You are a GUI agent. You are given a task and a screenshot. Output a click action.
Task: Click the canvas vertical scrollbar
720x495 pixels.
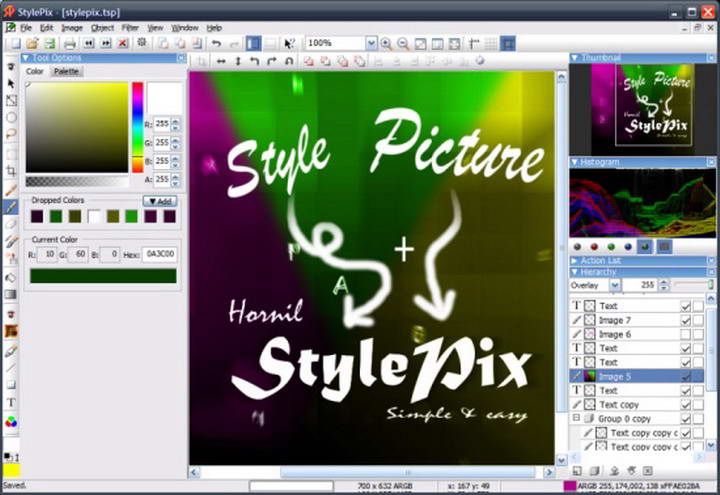(x=561, y=268)
